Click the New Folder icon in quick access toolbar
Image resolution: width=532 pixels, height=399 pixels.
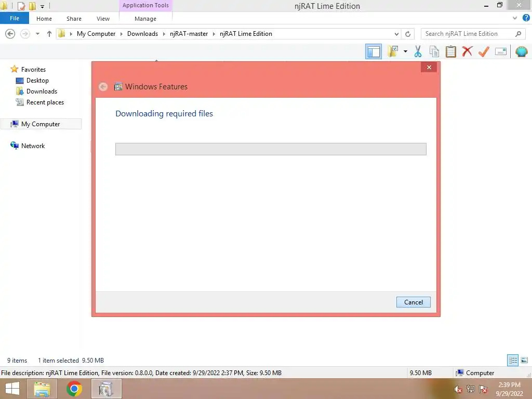[32, 6]
